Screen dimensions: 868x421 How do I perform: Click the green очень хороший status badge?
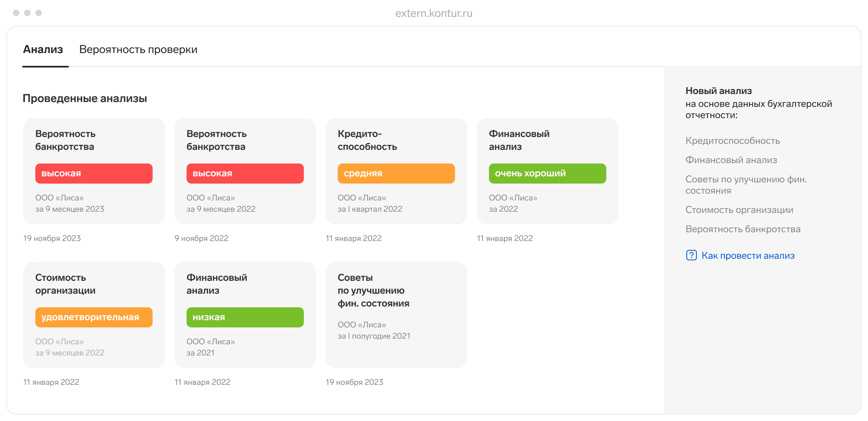pyautogui.click(x=547, y=174)
